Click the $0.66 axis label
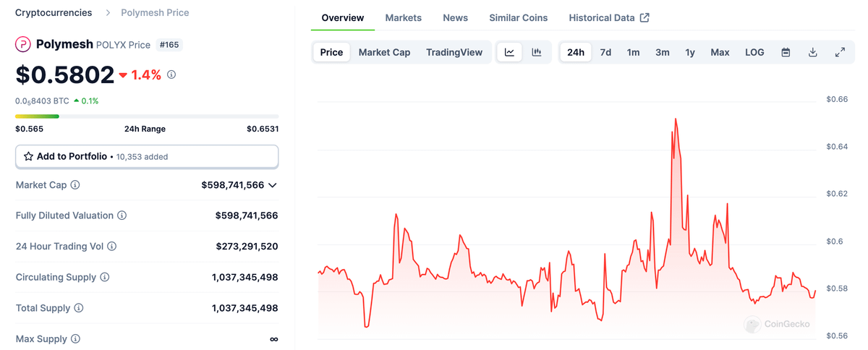The image size is (868, 350). coord(838,99)
